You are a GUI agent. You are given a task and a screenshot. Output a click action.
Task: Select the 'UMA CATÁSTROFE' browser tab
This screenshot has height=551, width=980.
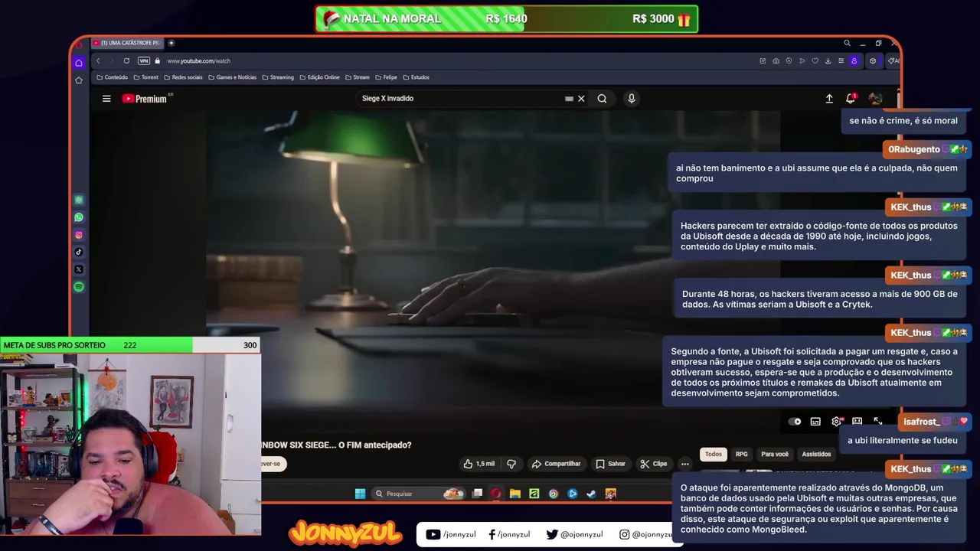click(x=126, y=43)
